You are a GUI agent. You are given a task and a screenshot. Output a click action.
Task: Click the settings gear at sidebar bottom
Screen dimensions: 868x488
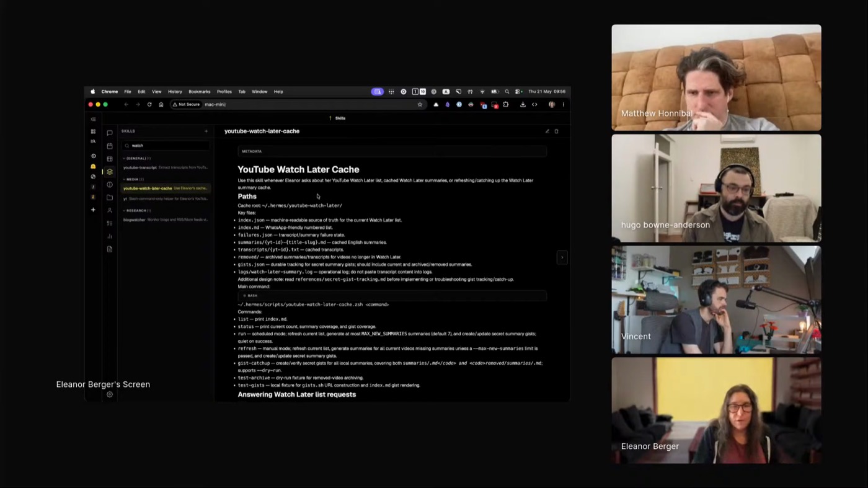click(x=110, y=394)
